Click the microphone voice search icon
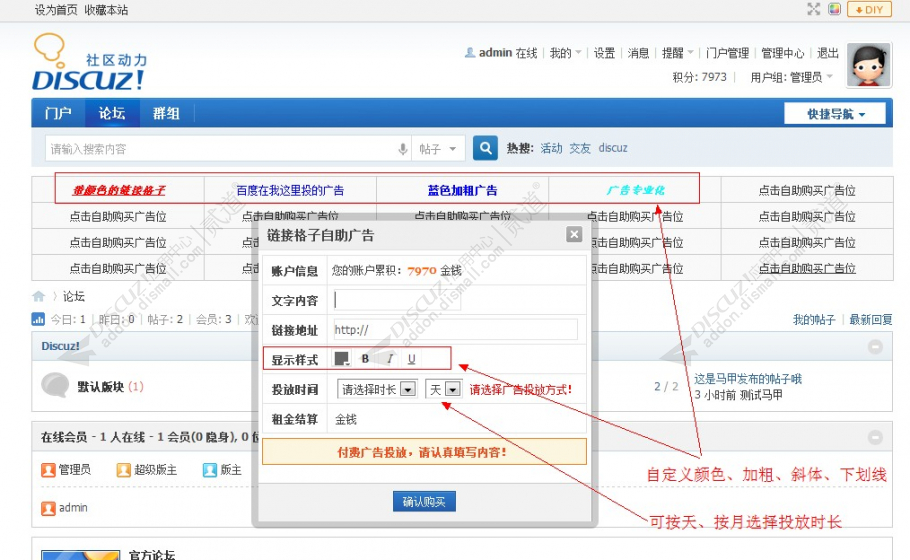910x560 pixels. coord(403,149)
